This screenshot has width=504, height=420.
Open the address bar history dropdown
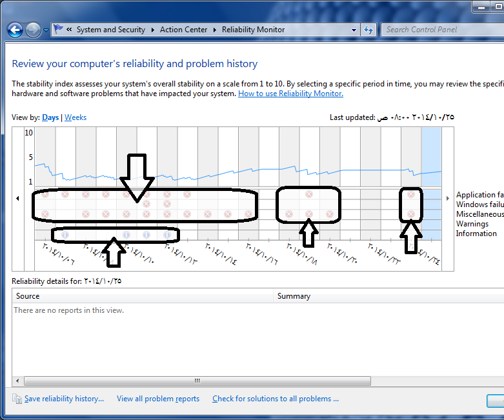click(354, 30)
